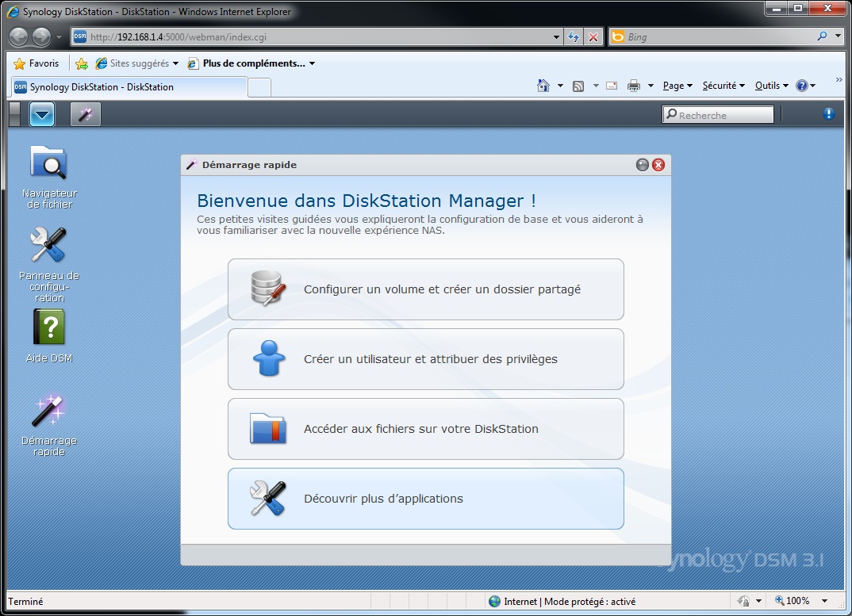This screenshot has width=852, height=616.
Task: Open the Sites suggérés dropdown
Action: (x=175, y=63)
